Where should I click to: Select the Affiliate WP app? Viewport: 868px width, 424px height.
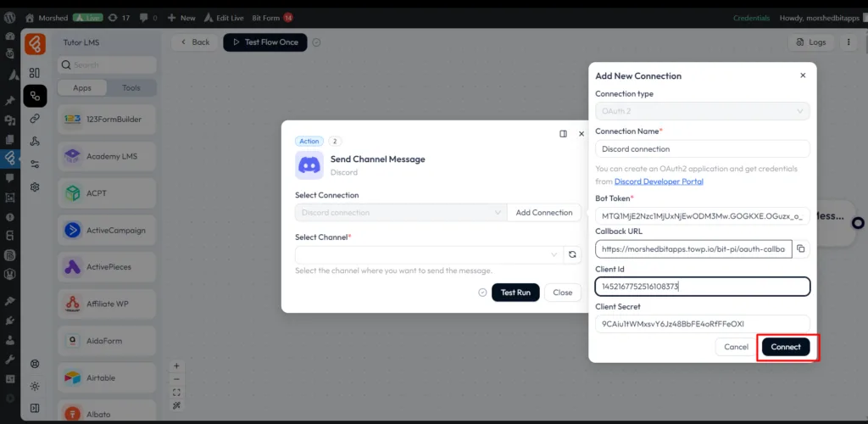[107, 304]
